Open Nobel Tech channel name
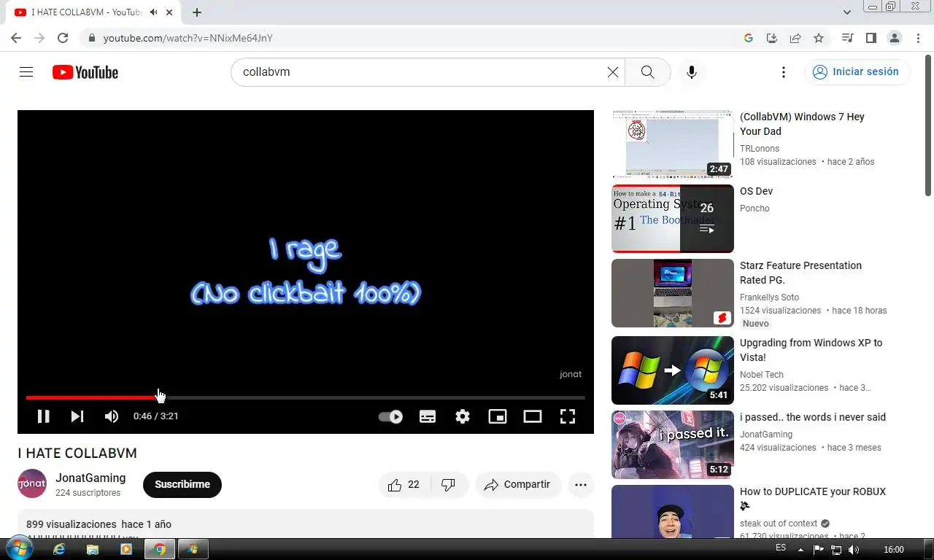This screenshot has height=560, width=934. pyautogui.click(x=762, y=375)
